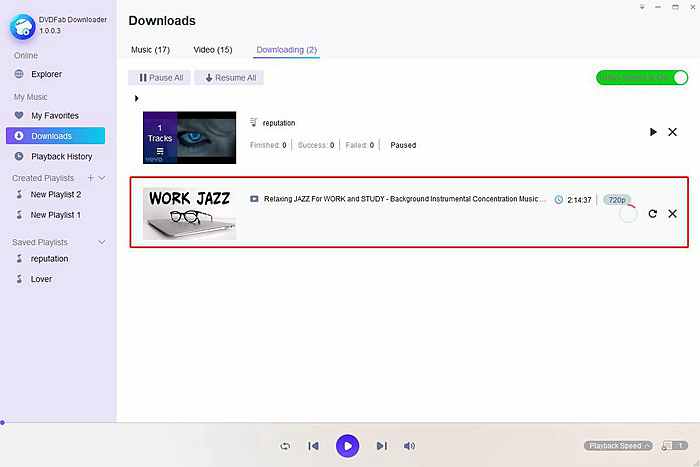Click the playlist icon beside reputation title
The image size is (700, 467).
254,122
